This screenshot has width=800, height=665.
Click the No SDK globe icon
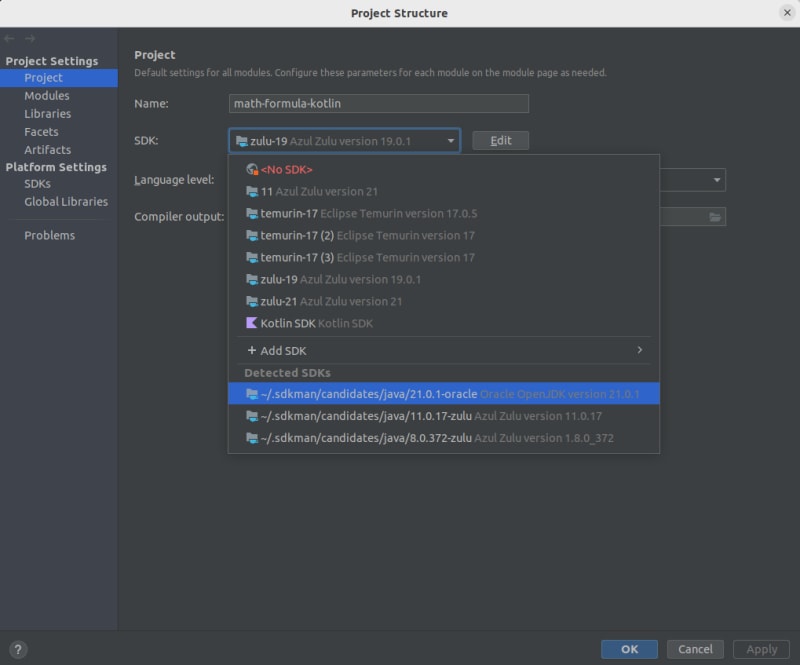(x=252, y=169)
